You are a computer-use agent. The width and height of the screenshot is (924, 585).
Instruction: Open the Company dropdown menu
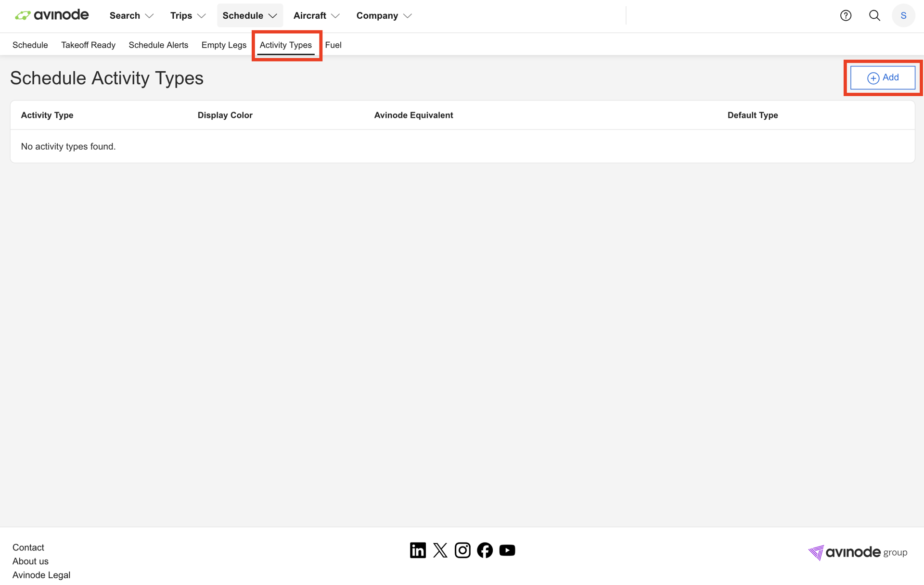pos(384,15)
